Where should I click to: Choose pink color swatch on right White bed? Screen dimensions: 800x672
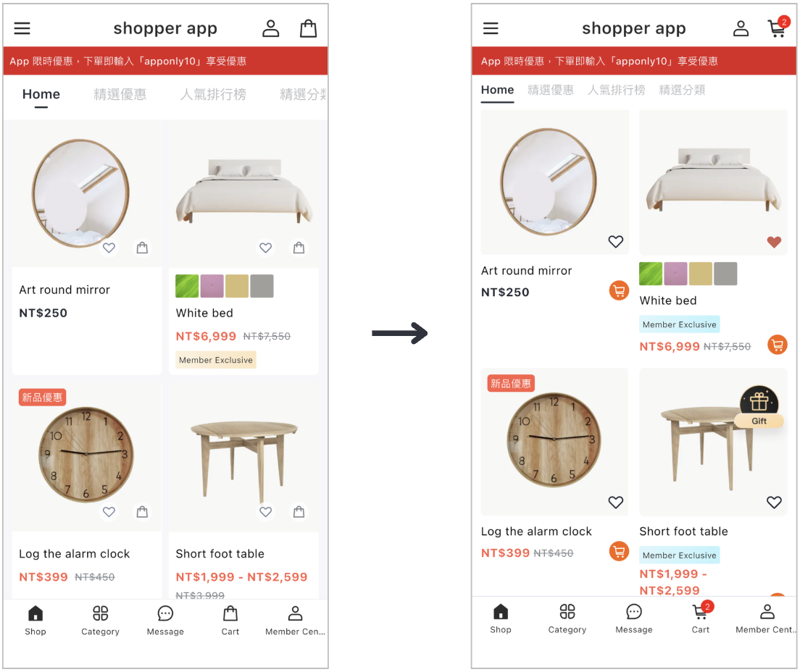(675, 274)
